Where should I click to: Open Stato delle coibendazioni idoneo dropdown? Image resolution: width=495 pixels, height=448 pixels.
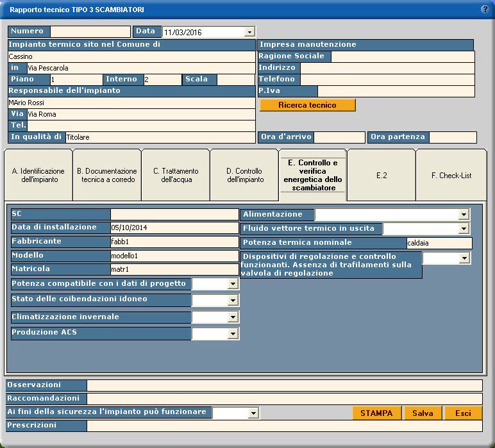[x=233, y=300]
